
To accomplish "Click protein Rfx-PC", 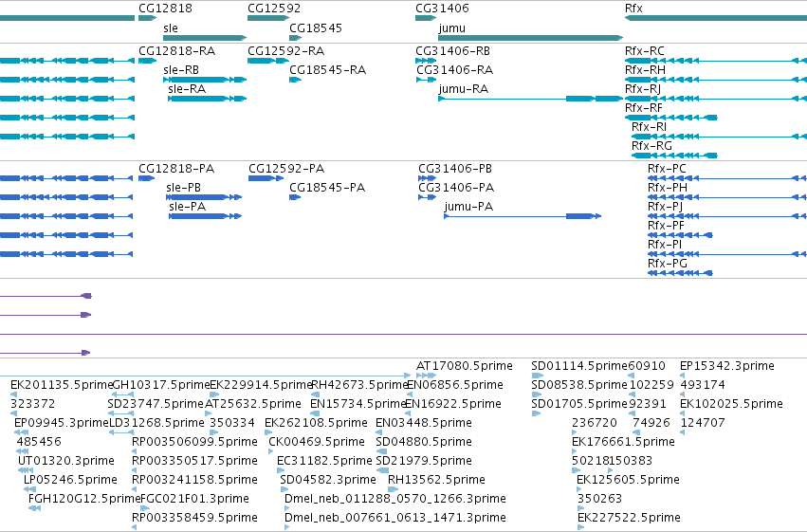I will tap(667, 169).
